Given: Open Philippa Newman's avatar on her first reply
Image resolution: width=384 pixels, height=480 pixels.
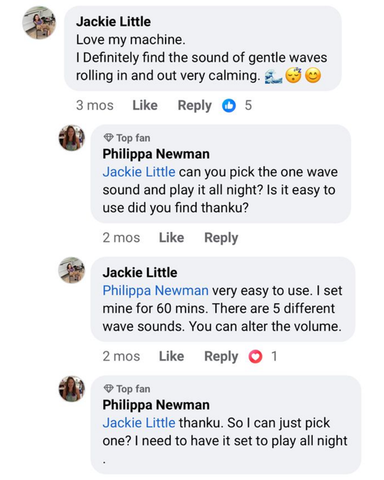Looking at the screenshot, I should coord(72,138).
